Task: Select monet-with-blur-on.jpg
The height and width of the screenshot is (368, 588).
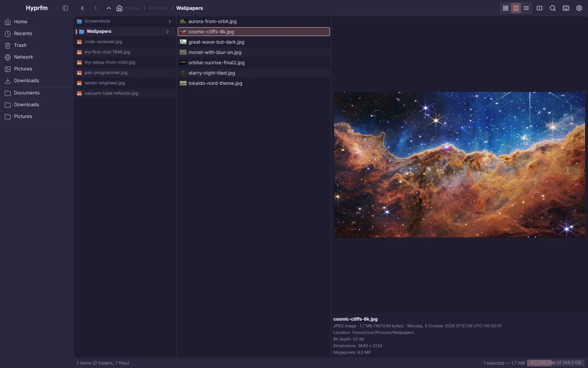Action: [x=254, y=52]
